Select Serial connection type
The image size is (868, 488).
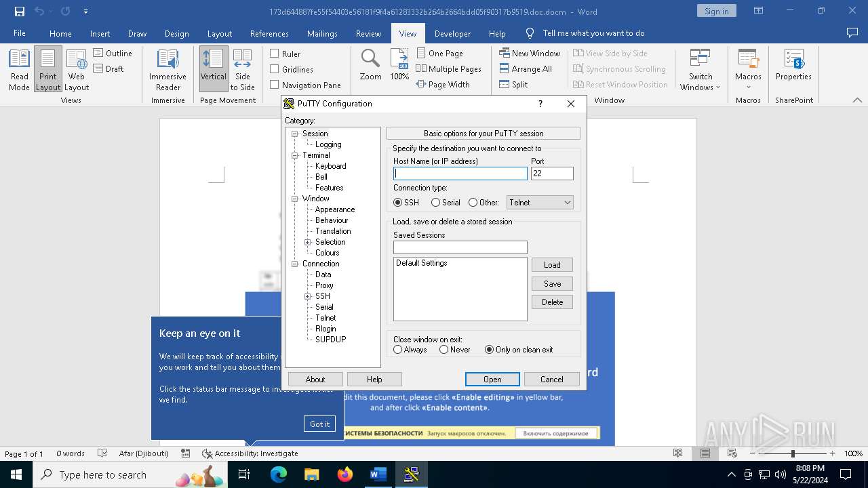tap(435, 202)
